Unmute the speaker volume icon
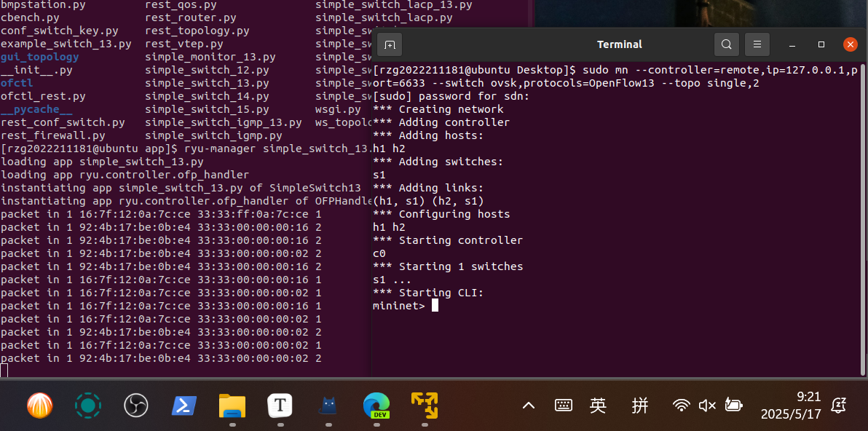Screen dimensions: 868x431 coord(706,406)
